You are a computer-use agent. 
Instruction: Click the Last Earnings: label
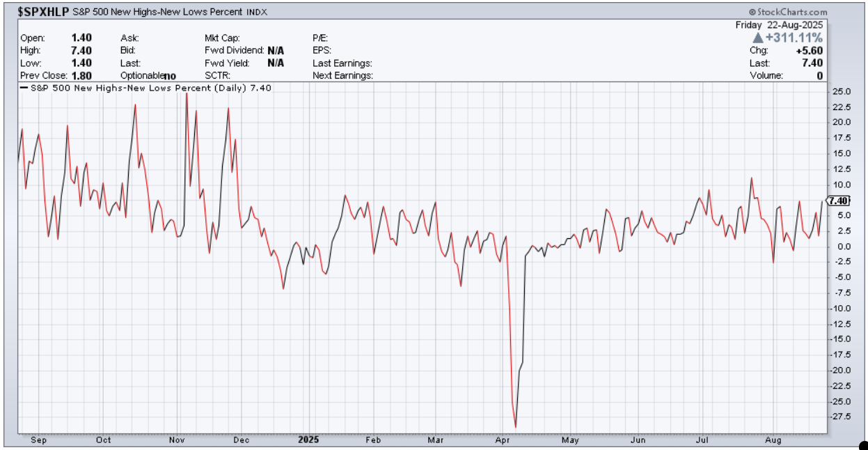click(x=342, y=63)
